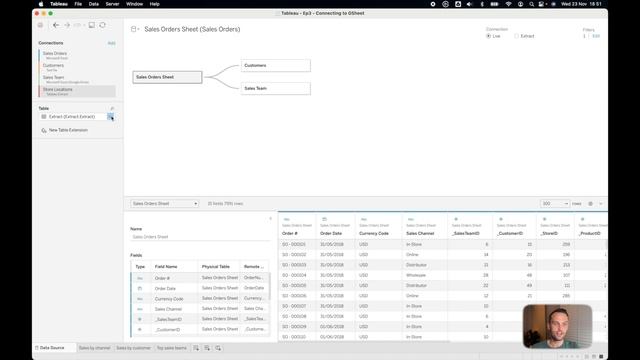Select the Sales Orders Sheet canvas table

click(x=167, y=77)
